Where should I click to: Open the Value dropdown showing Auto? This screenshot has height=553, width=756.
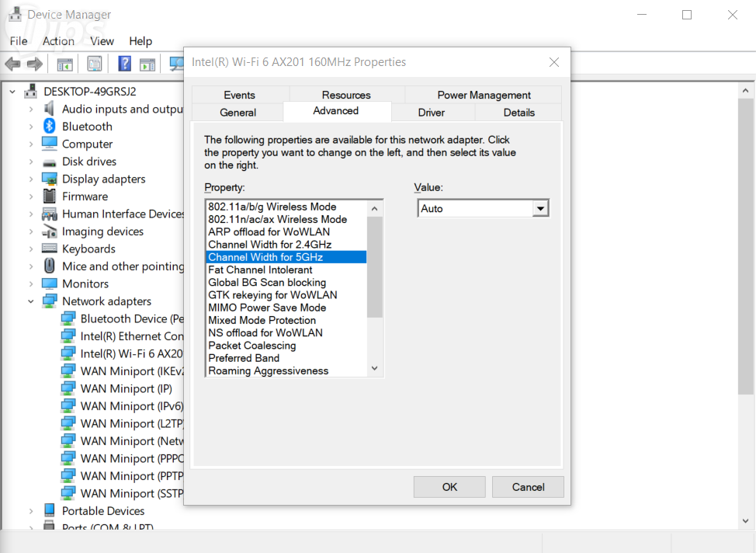(540, 208)
